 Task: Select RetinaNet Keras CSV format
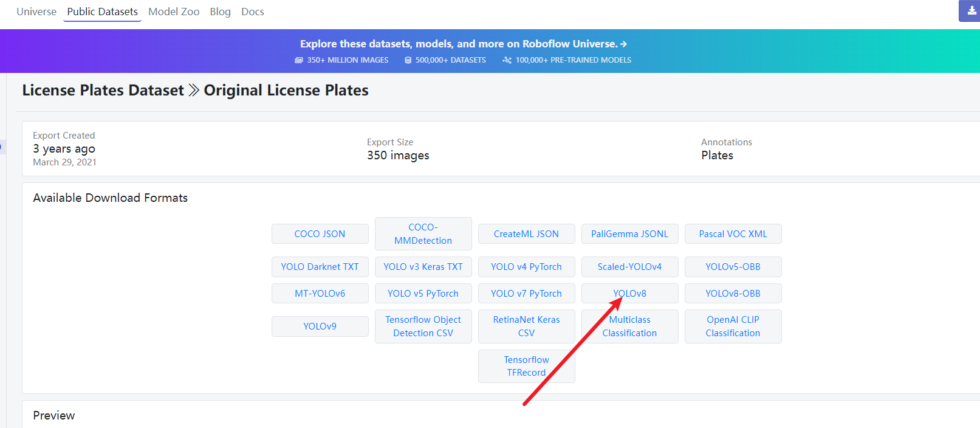point(527,326)
